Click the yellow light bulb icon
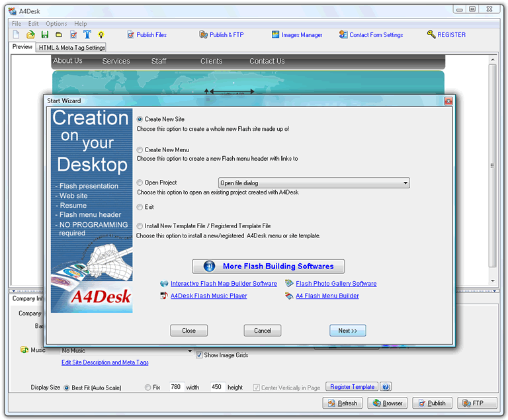 point(101,34)
